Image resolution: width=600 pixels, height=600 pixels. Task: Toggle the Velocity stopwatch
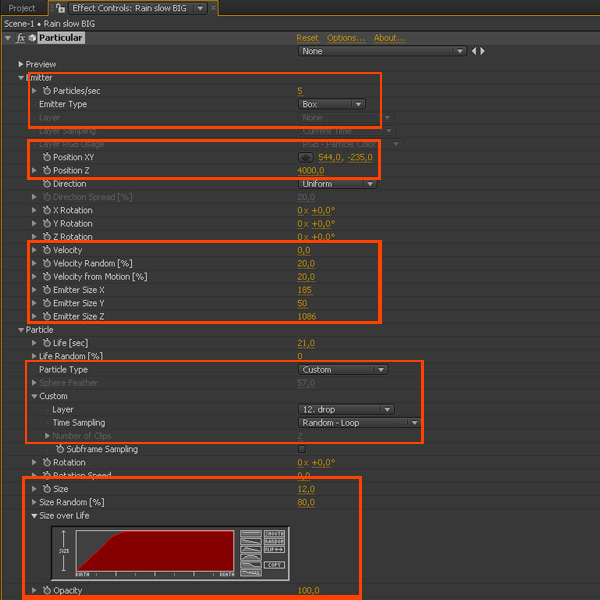47,250
